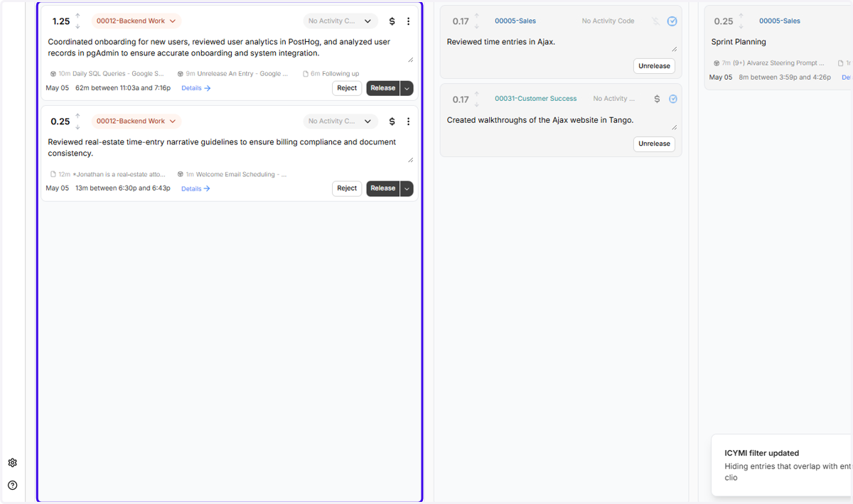The width and height of the screenshot is (853, 504).
Task: Click the browser icon beside Unrelease An Entry activity
Action: pos(181,74)
